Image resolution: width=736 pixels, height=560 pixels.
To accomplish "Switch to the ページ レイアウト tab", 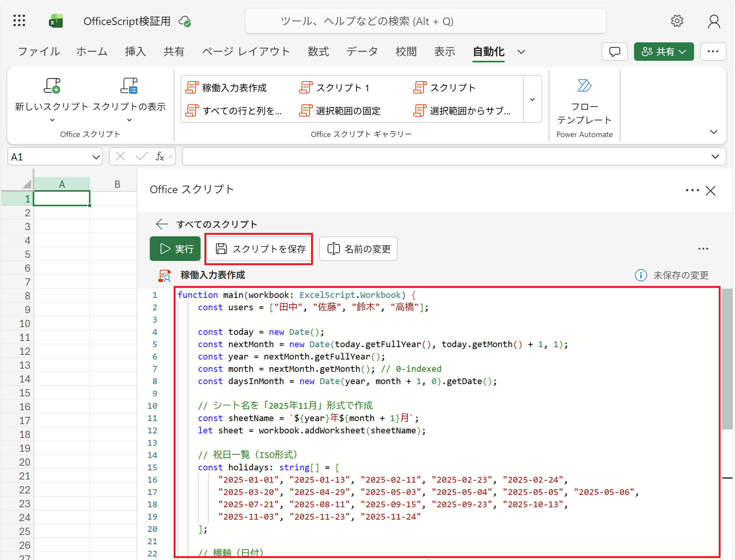I will 246,52.
